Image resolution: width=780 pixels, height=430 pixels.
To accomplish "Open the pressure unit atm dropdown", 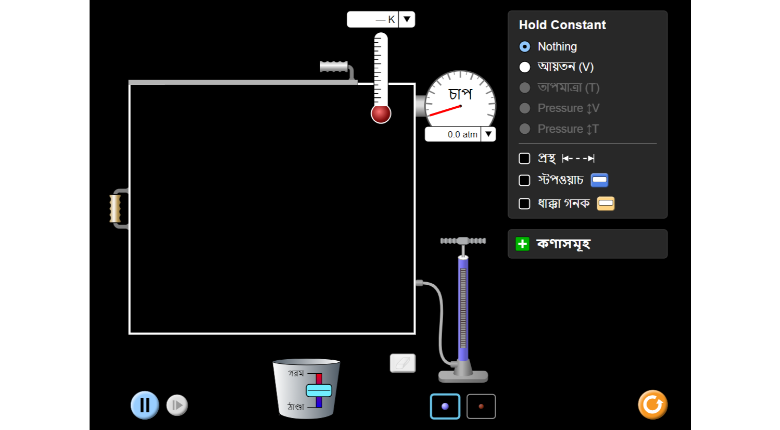I will 488,134.
